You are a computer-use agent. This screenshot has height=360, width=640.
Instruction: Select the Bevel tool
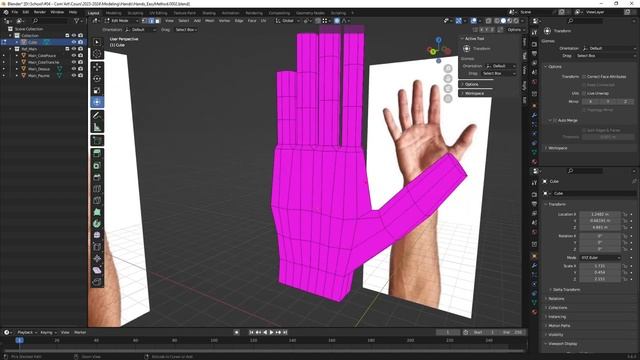[97, 177]
